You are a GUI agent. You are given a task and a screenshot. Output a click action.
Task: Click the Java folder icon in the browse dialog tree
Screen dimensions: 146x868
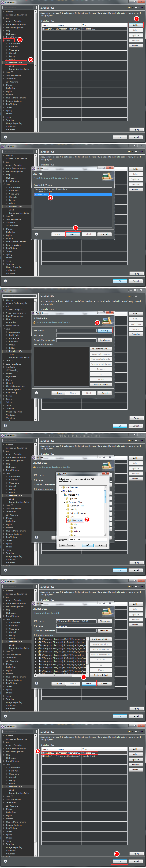pyautogui.click(x=68, y=517)
